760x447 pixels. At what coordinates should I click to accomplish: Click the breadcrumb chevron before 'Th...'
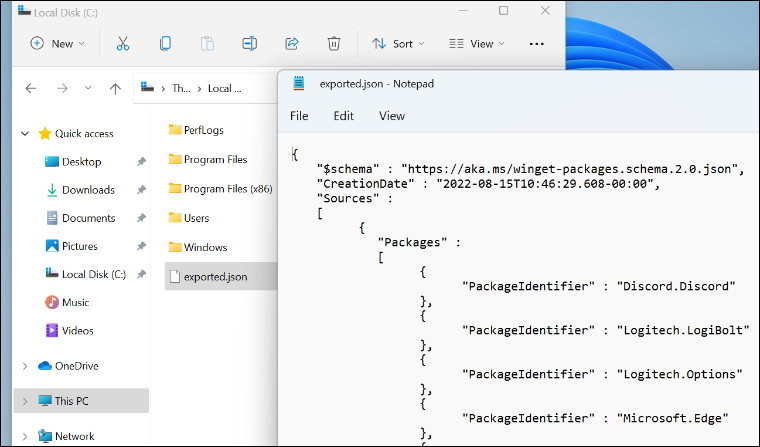[x=163, y=89]
